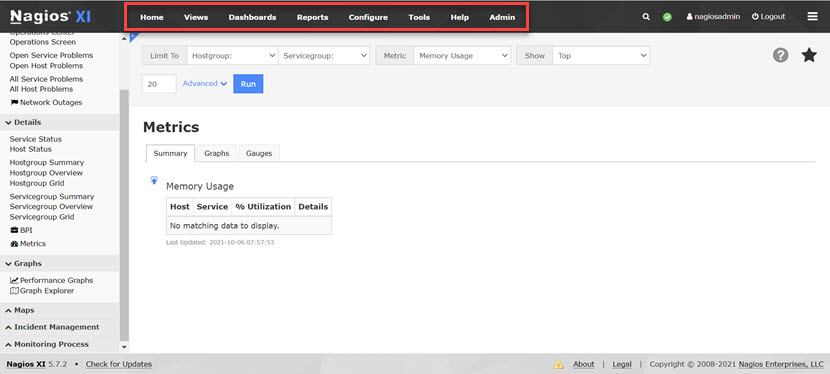Open Operations Screen in the sidebar
This screenshot has height=374, width=830.
(42, 42)
